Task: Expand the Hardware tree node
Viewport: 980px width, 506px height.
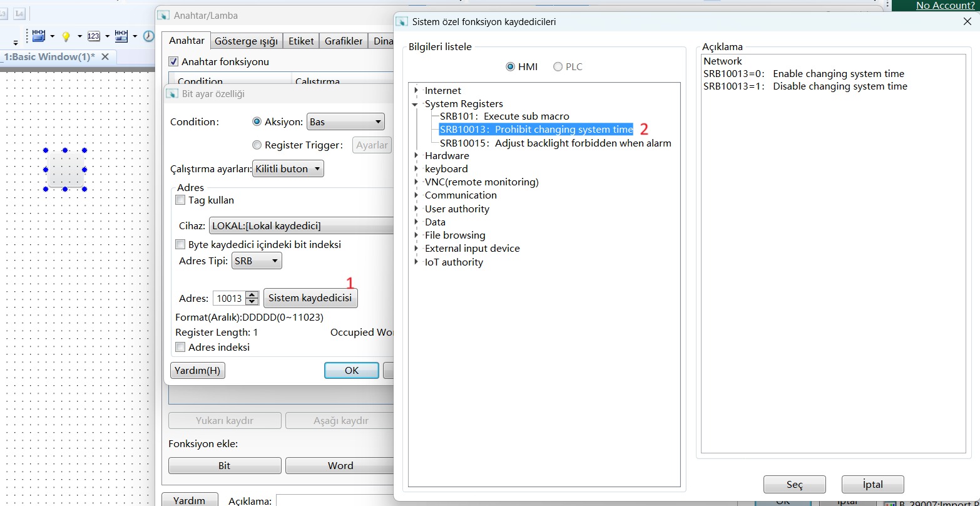Action: (417, 155)
